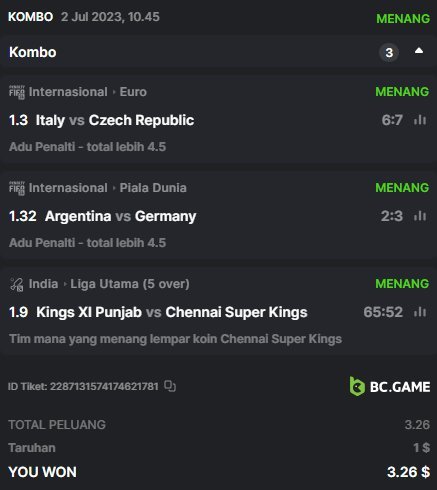Select Kings XI Punjab vs Chennai Super Kings
This screenshot has width=437, height=490.
pos(172,312)
